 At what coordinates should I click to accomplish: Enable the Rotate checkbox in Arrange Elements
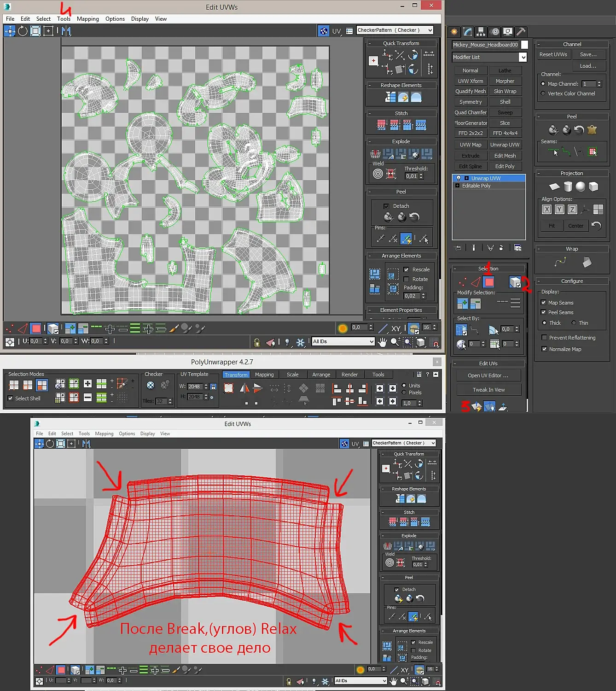tap(406, 279)
